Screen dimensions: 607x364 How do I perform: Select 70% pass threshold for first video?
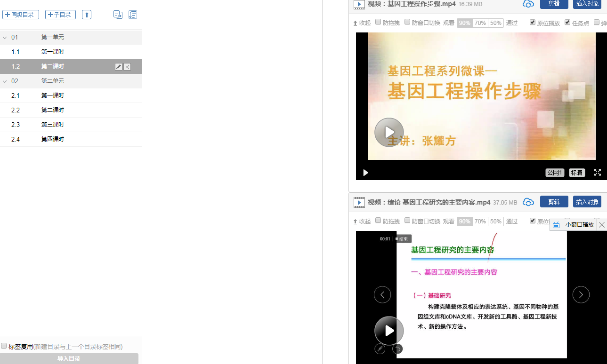pyautogui.click(x=480, y=23)
